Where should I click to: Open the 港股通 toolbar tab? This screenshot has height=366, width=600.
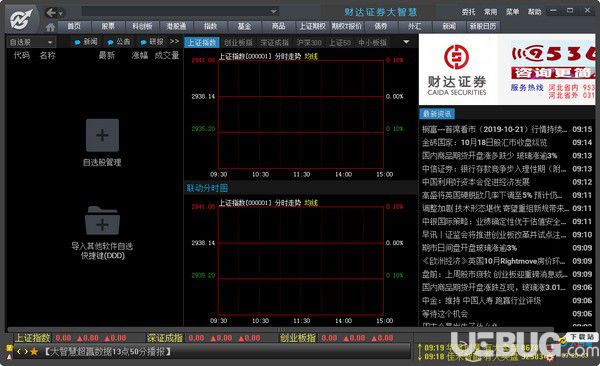click(x=176, y=26)
